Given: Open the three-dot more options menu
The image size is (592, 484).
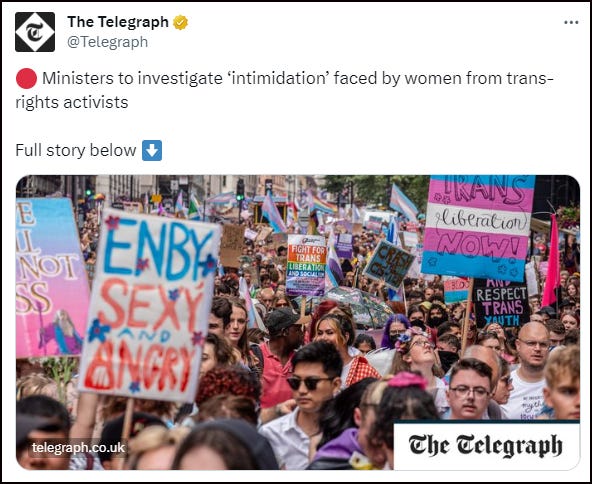Looking at the screenshot, I should pos(571,22).
